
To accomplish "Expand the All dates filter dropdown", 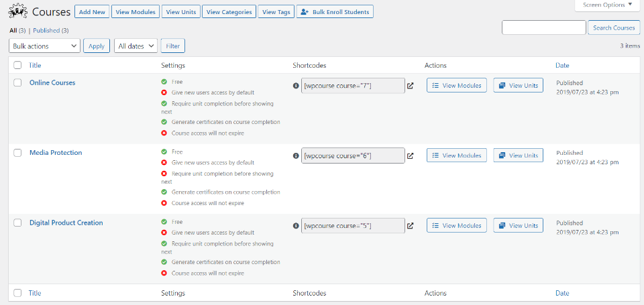I will coord(136,46).
